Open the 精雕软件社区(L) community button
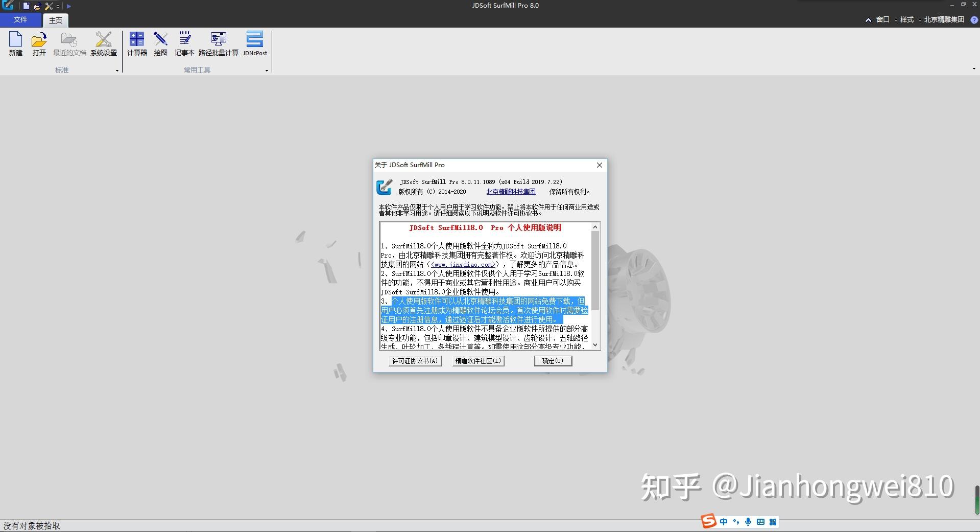Image resolution: width=980 pixels, height=532 pixels. click(478, 361)
